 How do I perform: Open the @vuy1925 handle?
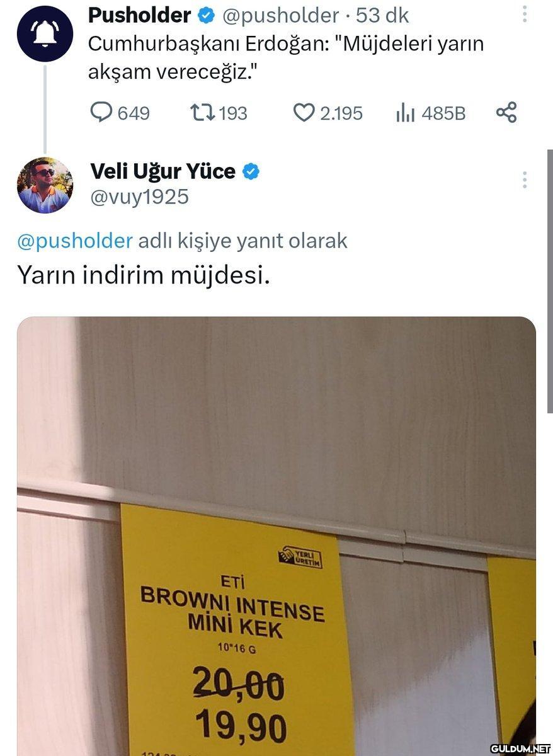140,197
